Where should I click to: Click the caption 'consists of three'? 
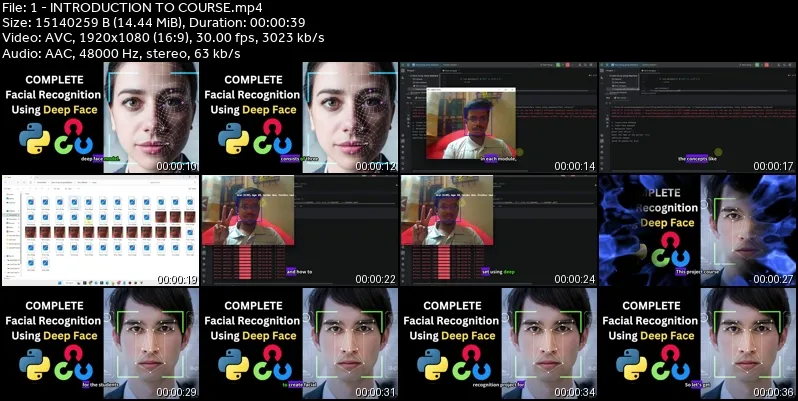(x=300, y=159)
